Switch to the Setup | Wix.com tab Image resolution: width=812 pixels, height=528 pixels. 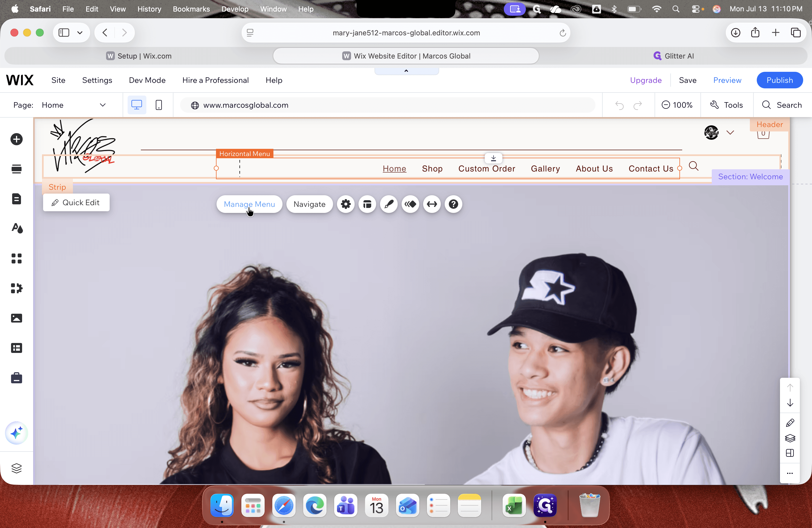[139, 56]
